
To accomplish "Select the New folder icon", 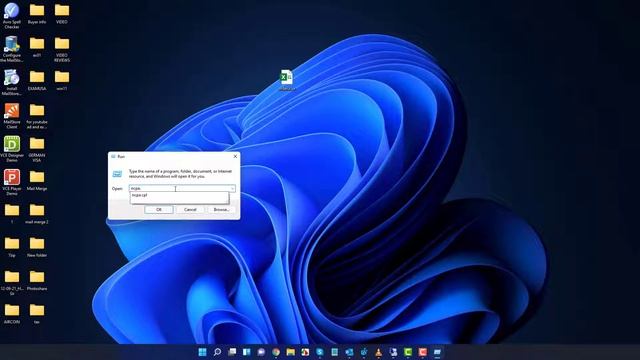I will [37, 247].
